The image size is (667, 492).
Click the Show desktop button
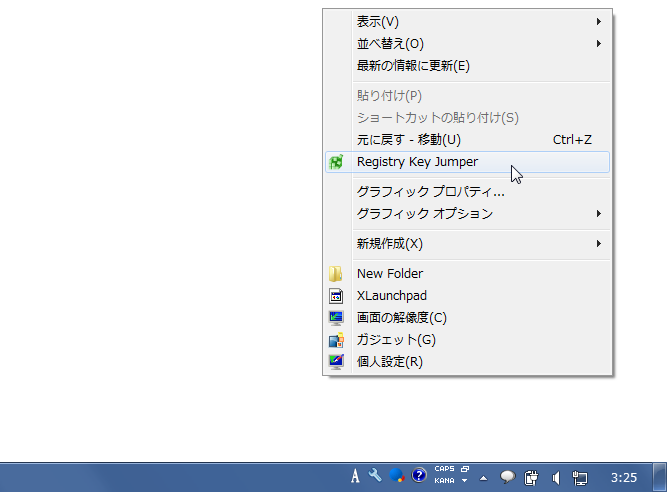point(660,477)
